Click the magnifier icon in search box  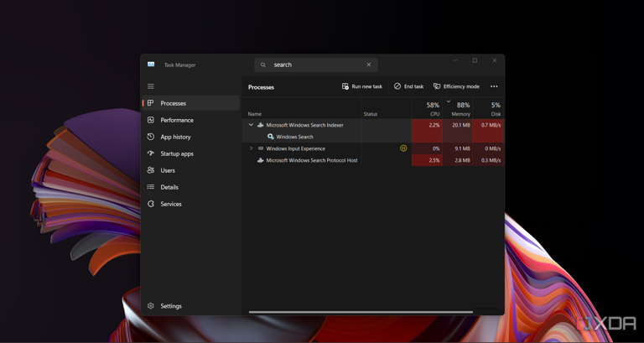(x=263, y=65)
